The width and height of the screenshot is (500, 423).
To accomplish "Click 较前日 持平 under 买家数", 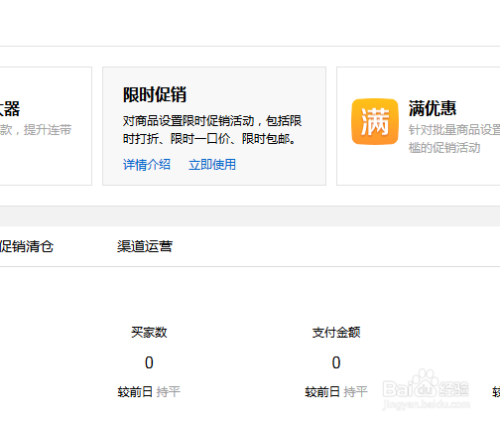I will (x=149, y=392).
